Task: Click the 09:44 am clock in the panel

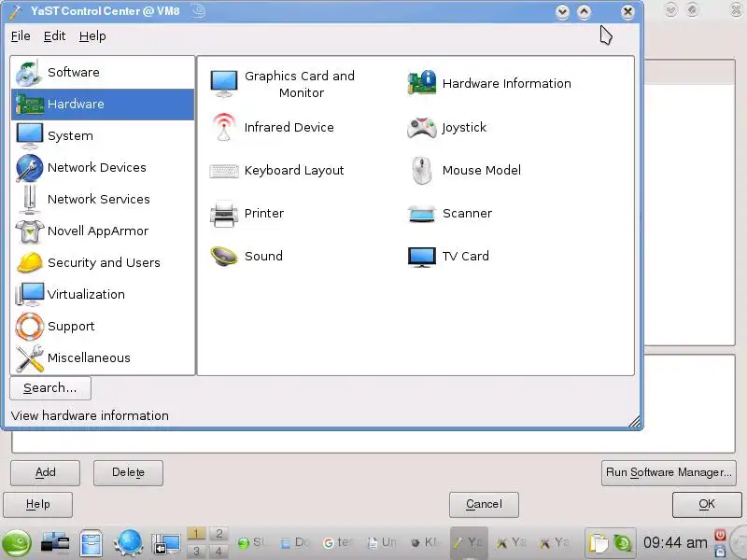Action: click(675, 542)
